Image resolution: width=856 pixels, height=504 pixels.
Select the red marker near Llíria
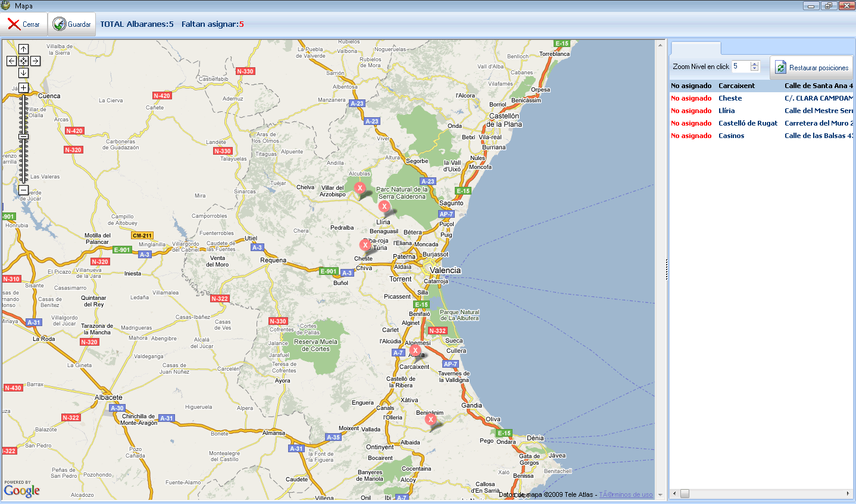pyautogui.click(x=384, y=206)
